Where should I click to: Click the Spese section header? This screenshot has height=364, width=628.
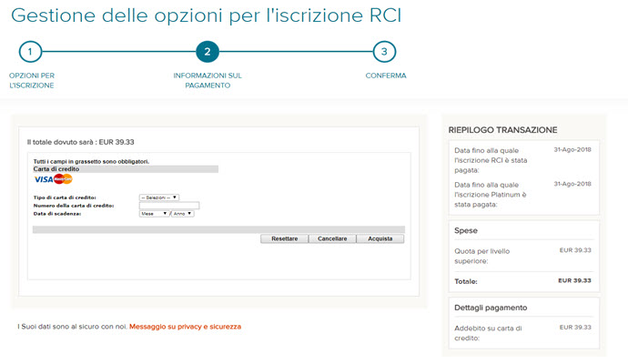(x=467, y=232)
